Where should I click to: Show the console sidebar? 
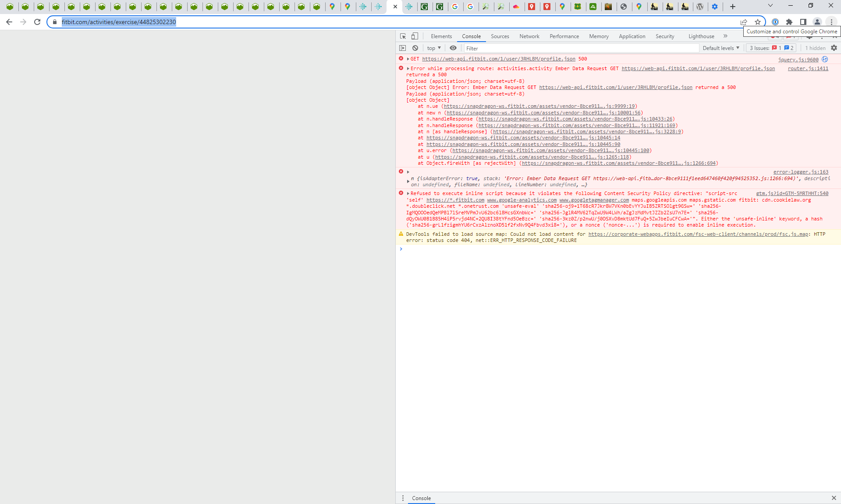403,48
